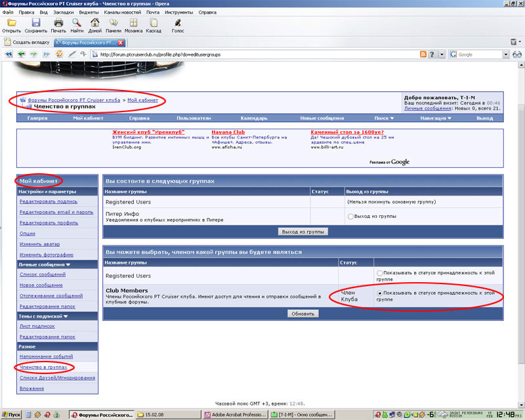Click the taskbar clock showing 12:48
The image size is (525, 420).
coord(505,415)
